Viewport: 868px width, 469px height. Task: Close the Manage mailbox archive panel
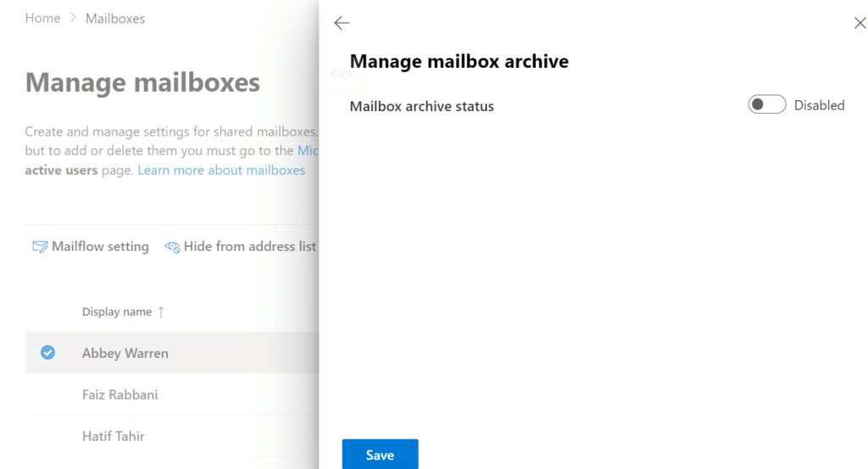(860, 23)
